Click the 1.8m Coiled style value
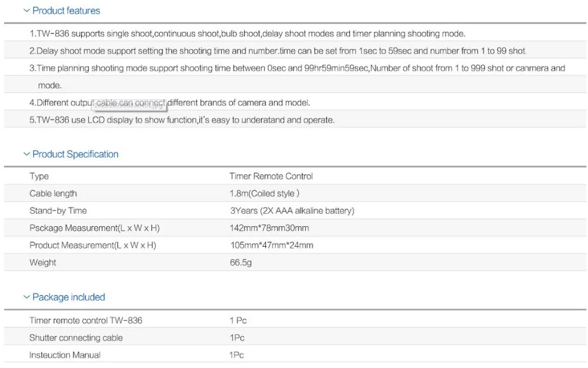The width and height of the screenshot is (588, 368). click(x=265, y=193)
